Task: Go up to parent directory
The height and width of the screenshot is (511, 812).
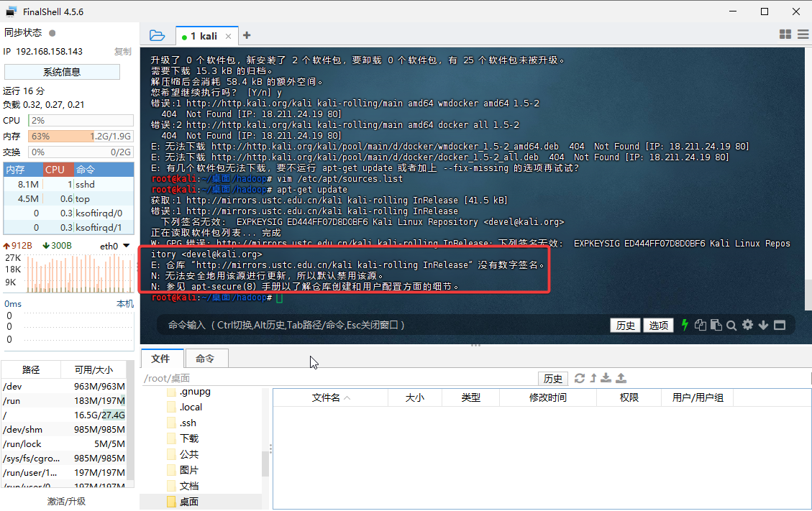Action: coord(593,379)
